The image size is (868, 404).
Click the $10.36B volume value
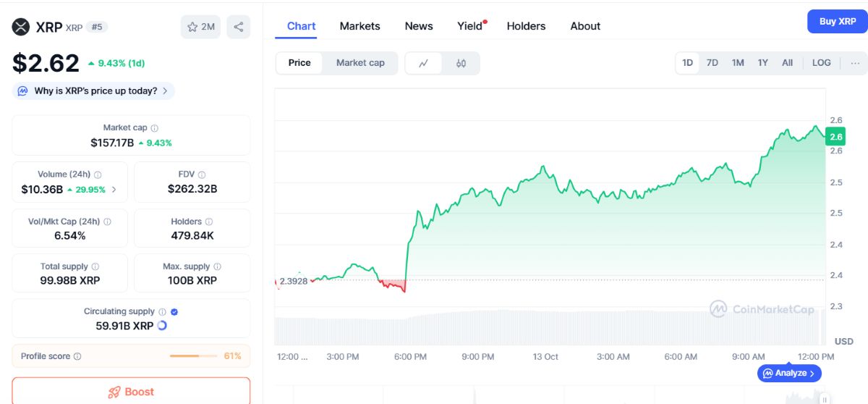point(41,190)
